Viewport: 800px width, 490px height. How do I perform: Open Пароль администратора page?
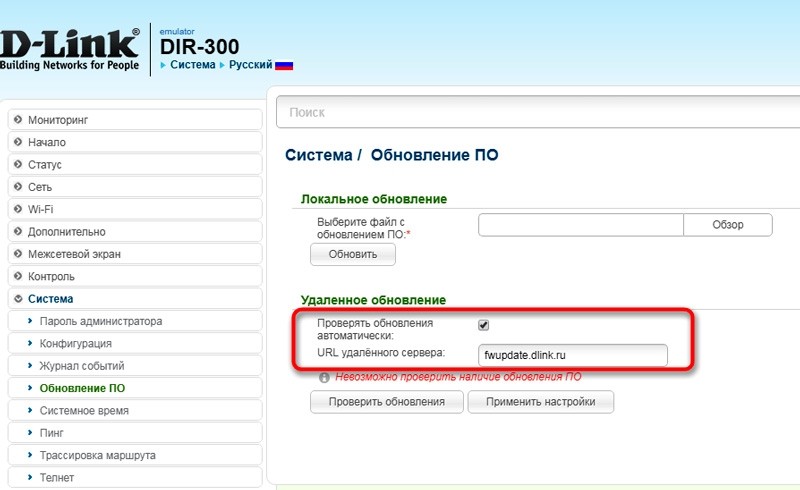pos(135,321)
